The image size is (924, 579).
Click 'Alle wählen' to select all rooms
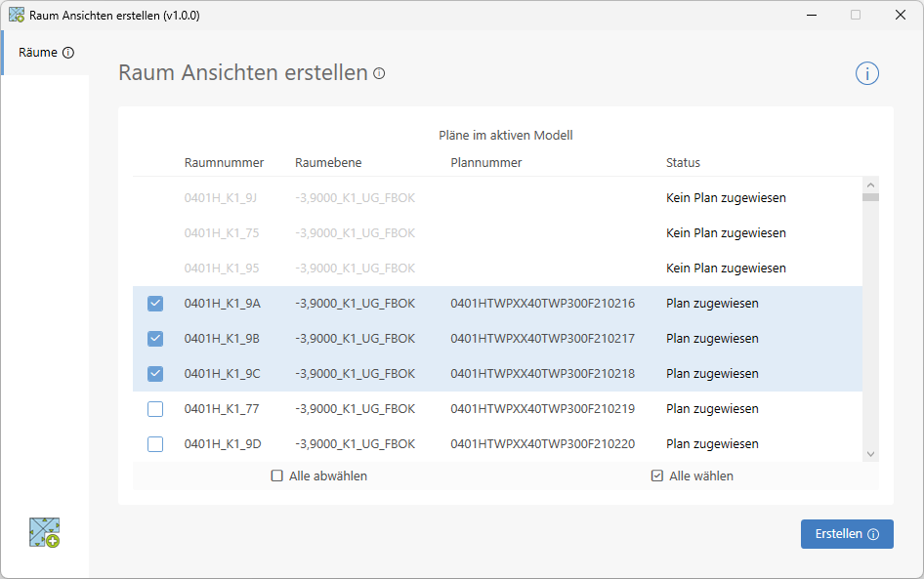pyautogui.click(x=693, y=476)
